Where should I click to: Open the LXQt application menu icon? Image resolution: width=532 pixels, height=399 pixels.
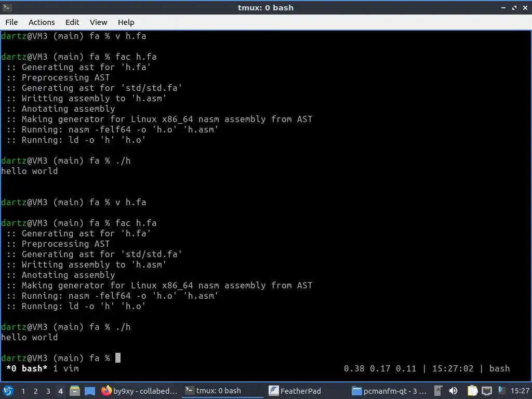tap(8, 391)
